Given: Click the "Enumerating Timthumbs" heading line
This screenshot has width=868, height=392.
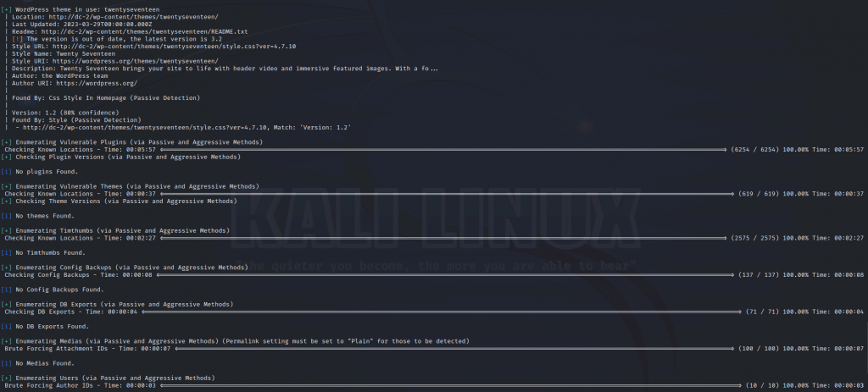Looking at the screenshot, I should click(115, 230).
